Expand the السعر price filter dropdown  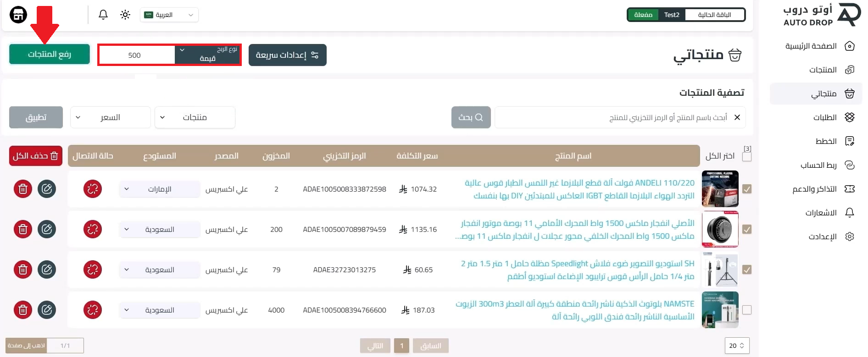[x=110, y=117]
